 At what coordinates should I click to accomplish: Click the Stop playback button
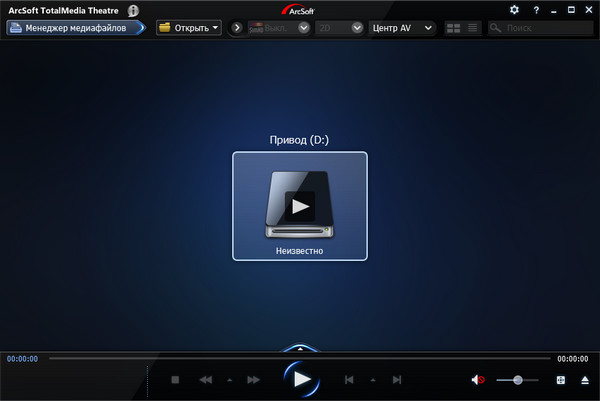click(174, 380)
